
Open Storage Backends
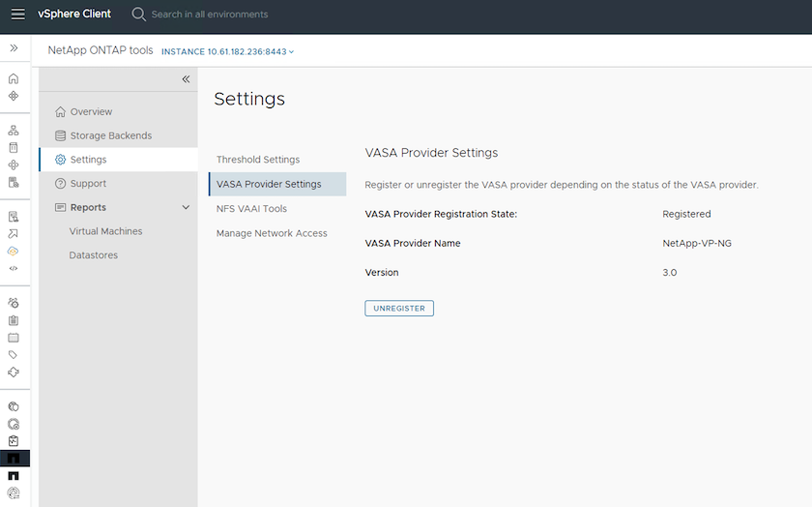tap(110, 135)
